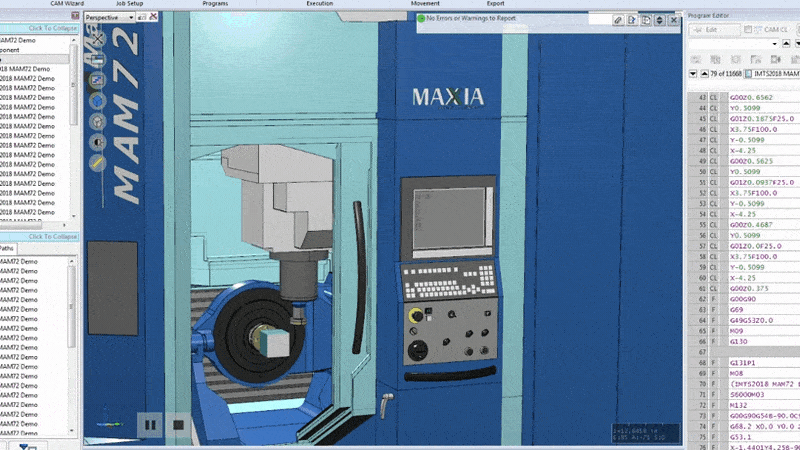Expand the message bar with up-down arrows
The width and height of the screenshot is (800, 450).
tap(661, 19)
